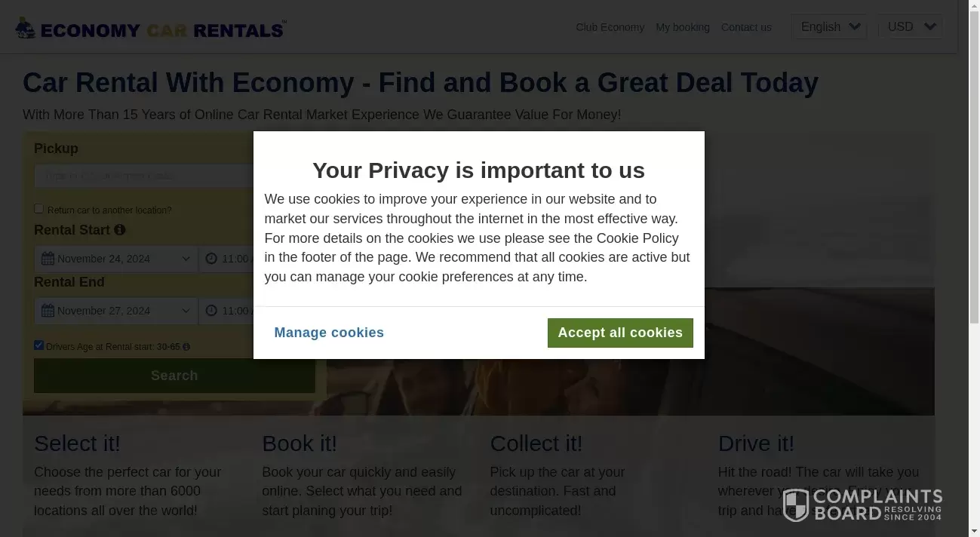
Task: Click the Rental Start info icon
Action: [x=120, y=230]
